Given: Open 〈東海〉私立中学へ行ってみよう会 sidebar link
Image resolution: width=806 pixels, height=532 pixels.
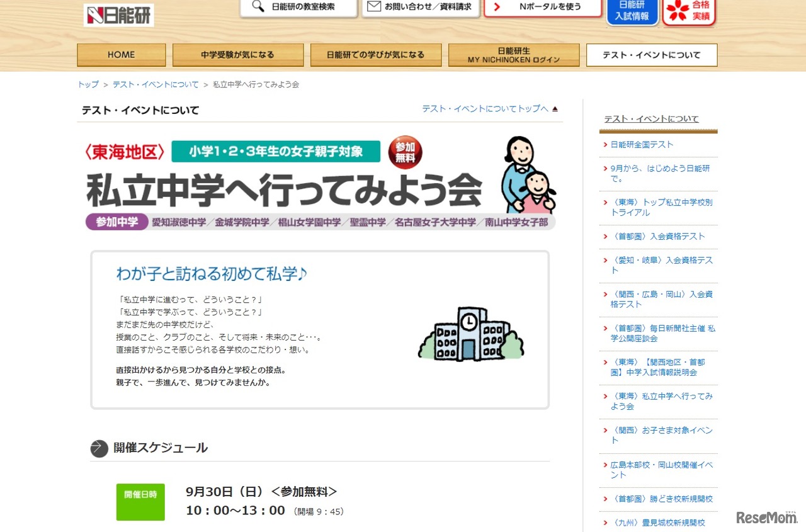Looking at the screenshot, I should pyautogui.click(x=661, y=402).
